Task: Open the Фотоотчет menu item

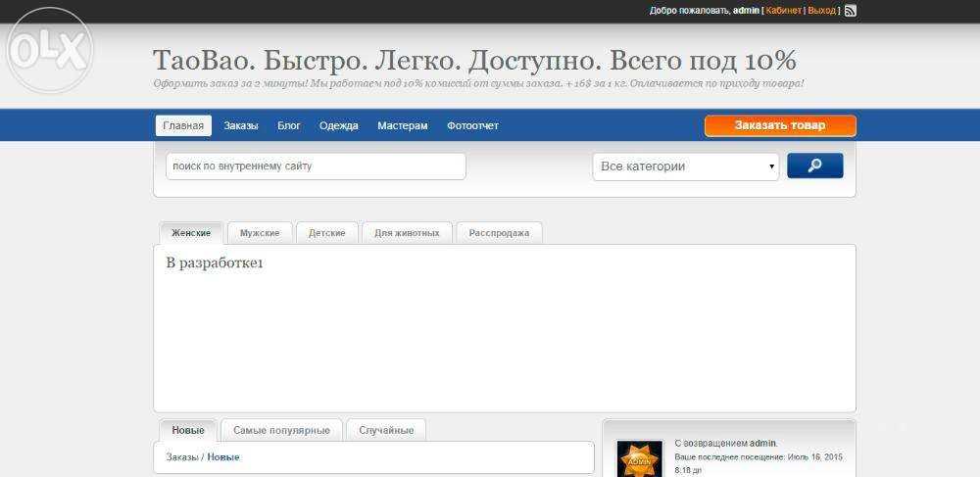Action: [472, 125]
